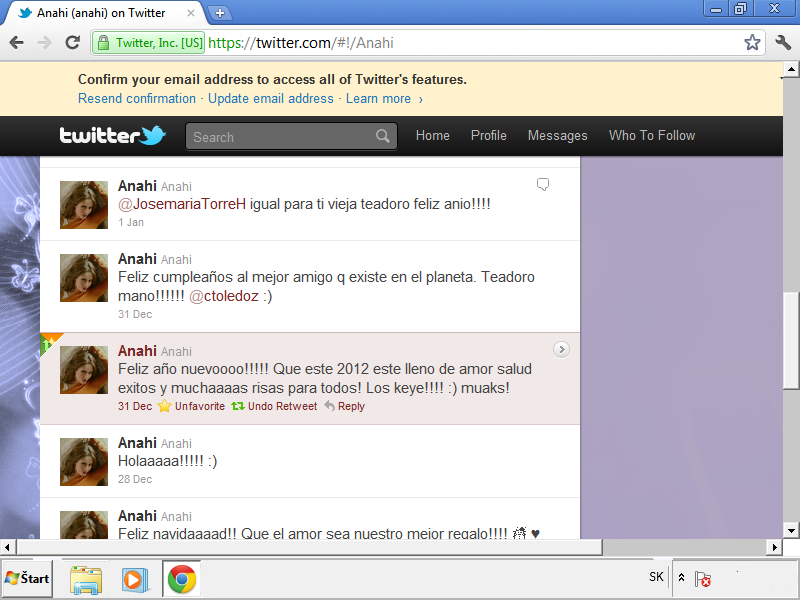Click the horizontal scrollbar right arrow
This screenshot has height=600, width=800.
point(774,547)
